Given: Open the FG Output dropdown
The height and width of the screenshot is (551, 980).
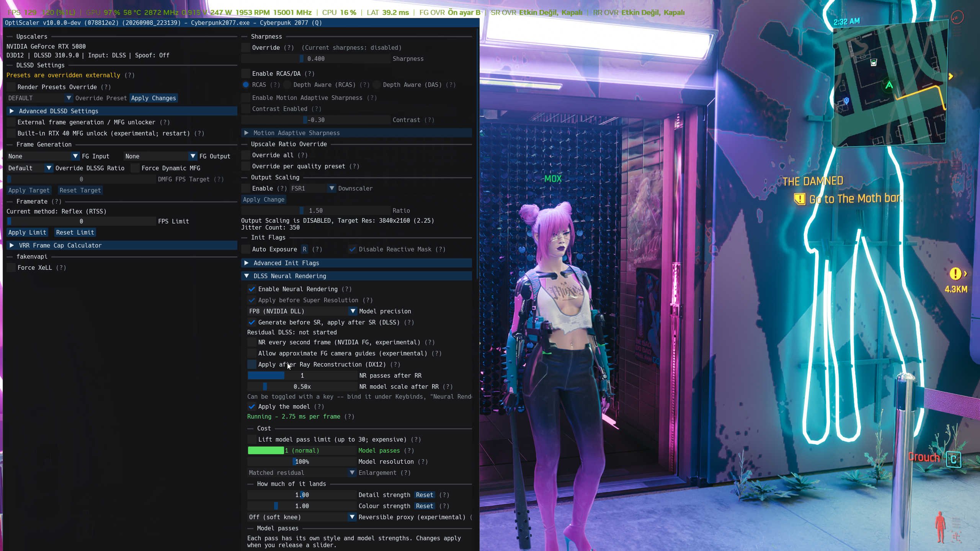Looking at the screenshot, I should 160,156.
